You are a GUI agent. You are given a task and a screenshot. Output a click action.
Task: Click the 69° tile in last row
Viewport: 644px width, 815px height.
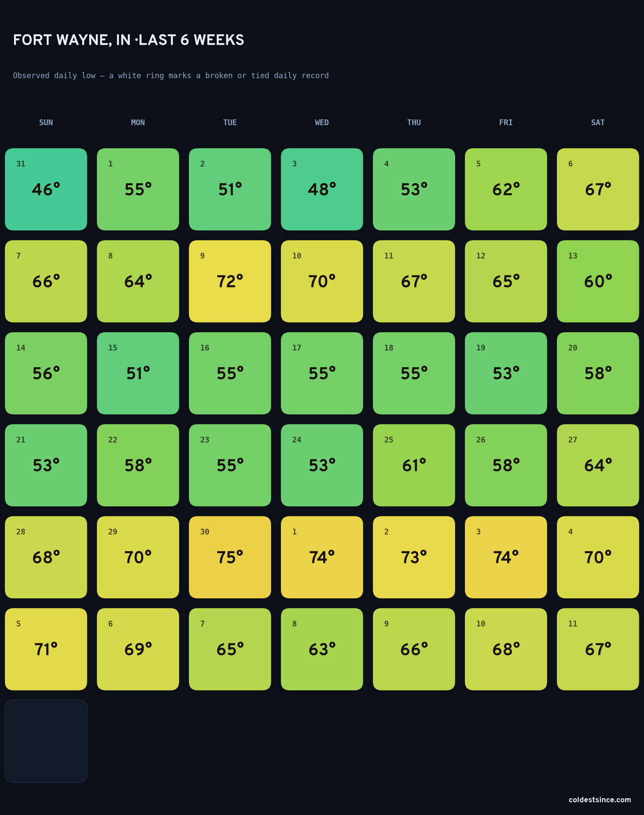click(x=138, y=649)
